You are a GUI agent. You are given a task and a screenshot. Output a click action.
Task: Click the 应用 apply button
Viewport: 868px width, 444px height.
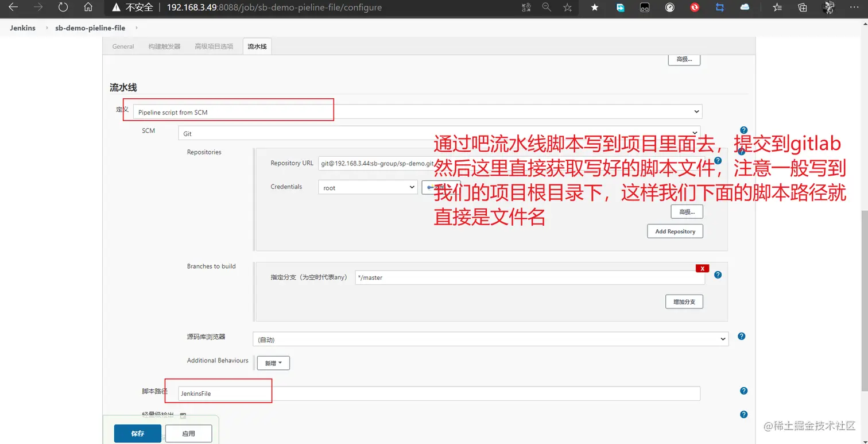pyautogui.click(x=188, y=434)
